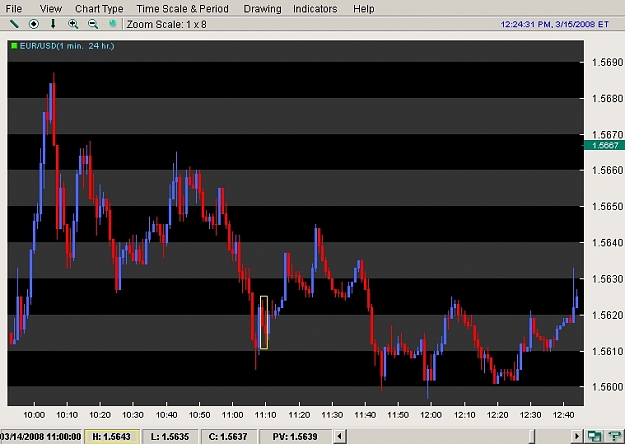Click the 1.5690 price axis label
The width and height of the screenshot is (625, 444).
pos(607,62)
